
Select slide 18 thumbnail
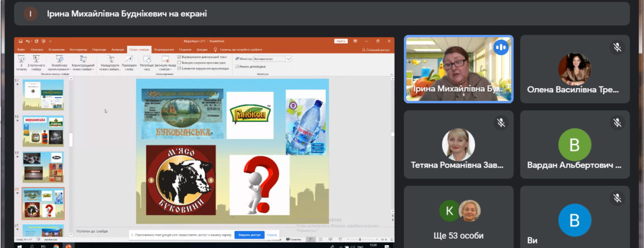(x=43, y=131)
